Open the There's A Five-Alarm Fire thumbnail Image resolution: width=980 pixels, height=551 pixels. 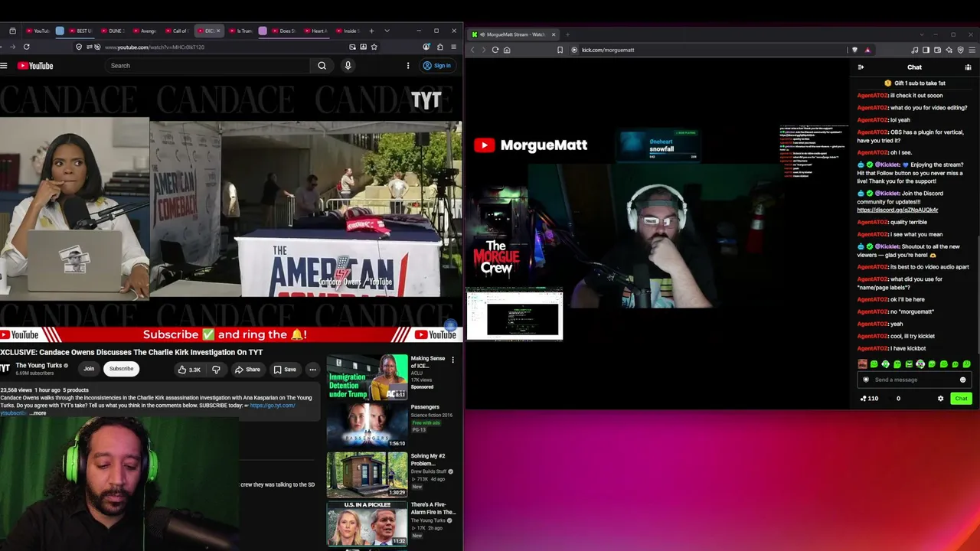tap(367, 523)
